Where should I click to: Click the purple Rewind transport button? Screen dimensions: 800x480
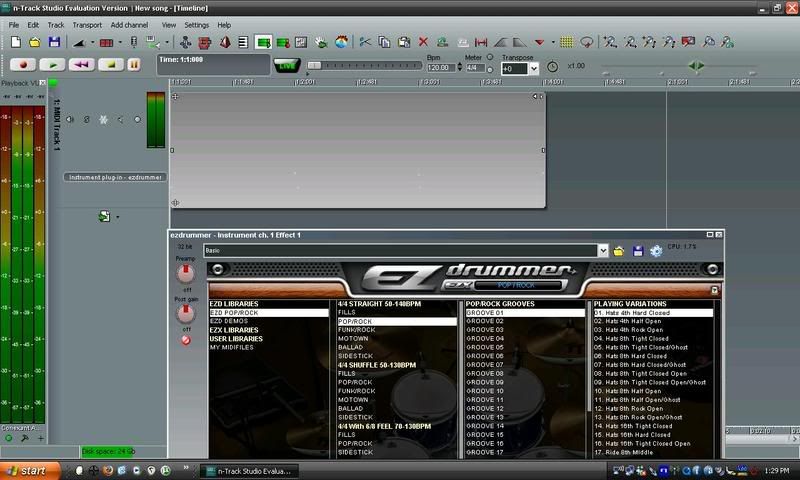coord(82,65)
